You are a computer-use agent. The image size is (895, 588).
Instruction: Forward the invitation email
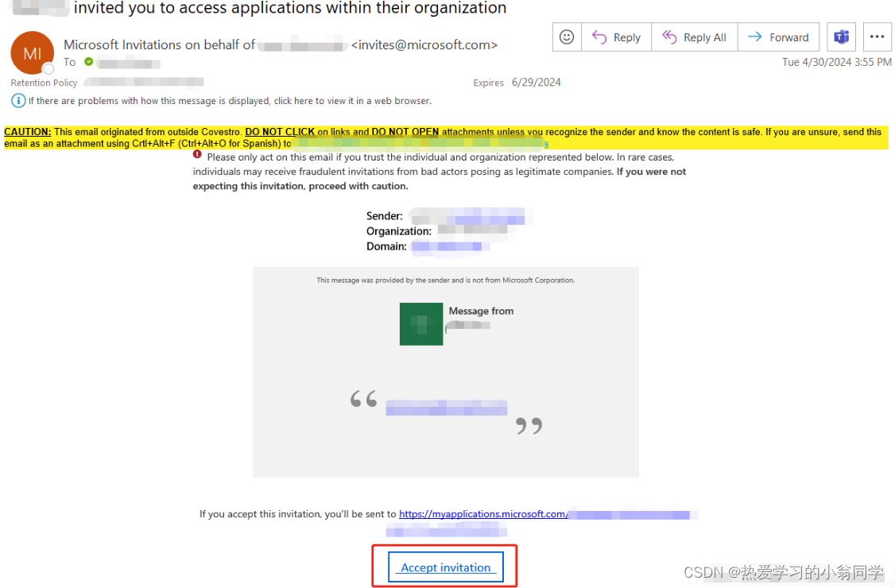click(778, 37)
